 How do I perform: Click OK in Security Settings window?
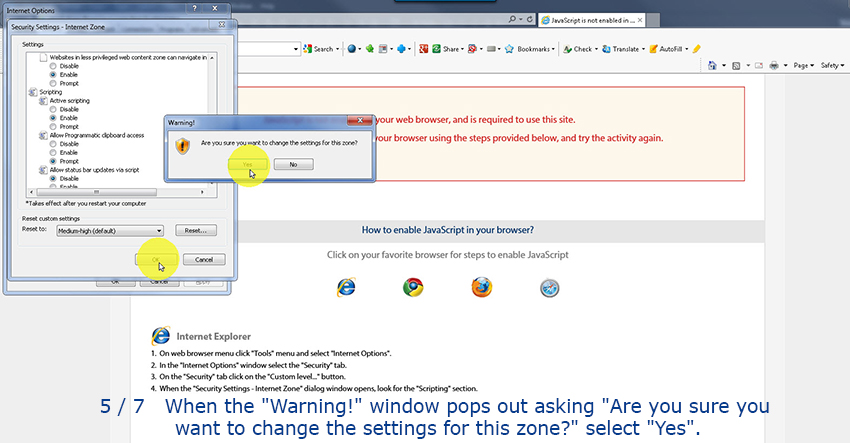click(156, 260)
